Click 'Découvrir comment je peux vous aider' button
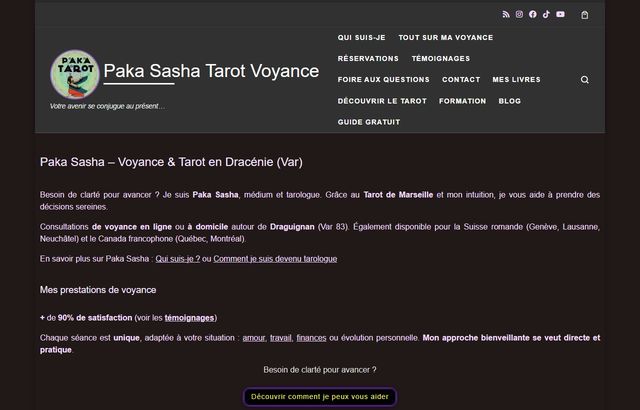Screen dimensions: 640x410 (320, 397)
